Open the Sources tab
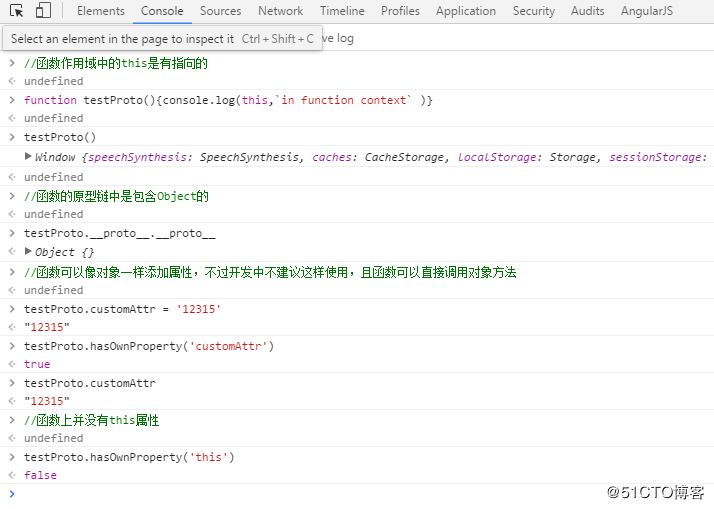The width and height of the screenshot is (714, 509). 220,11
